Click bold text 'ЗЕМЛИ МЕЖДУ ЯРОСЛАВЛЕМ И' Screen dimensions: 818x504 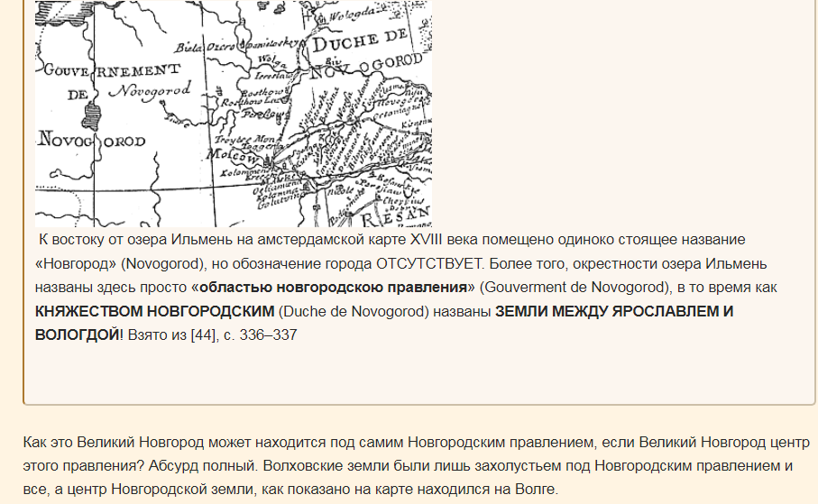[x=614, y=311]
